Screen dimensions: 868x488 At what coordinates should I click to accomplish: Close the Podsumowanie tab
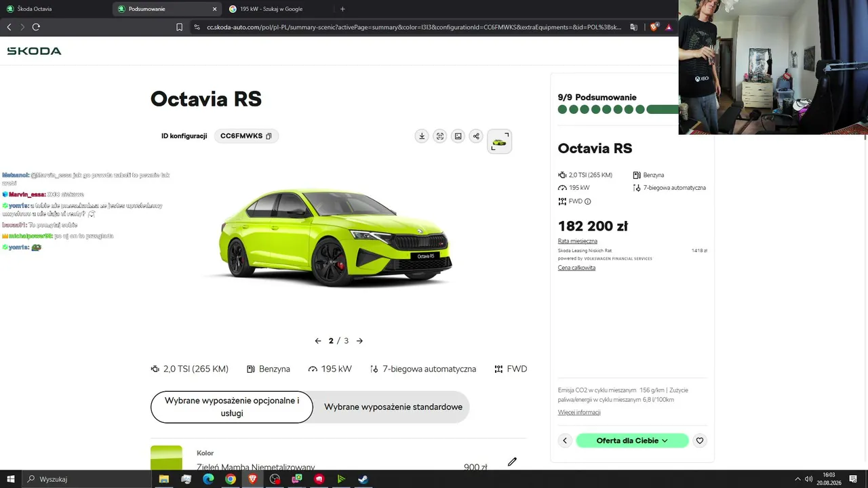[215, 9]
